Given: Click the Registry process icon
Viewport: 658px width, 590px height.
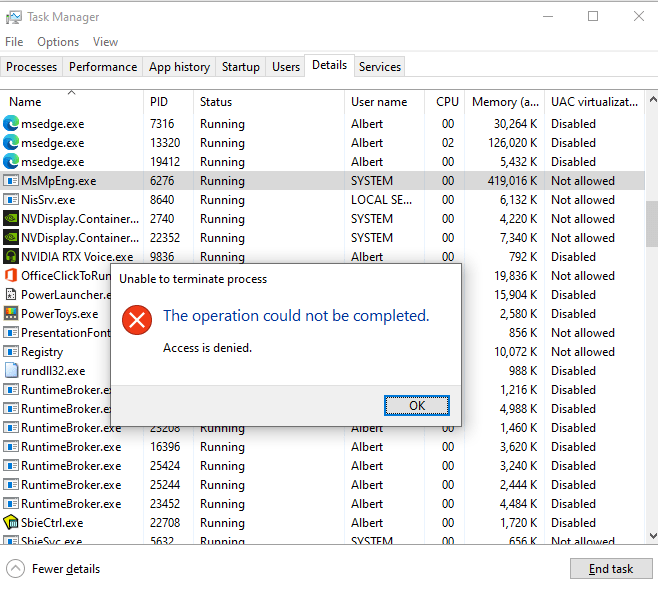Looking at the screenshot, I should [x=11, y=352].
